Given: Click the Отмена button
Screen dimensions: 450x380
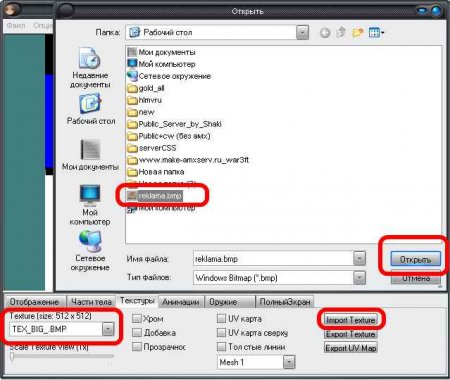Looking at the screenshot, I should (x=415, y=278).
